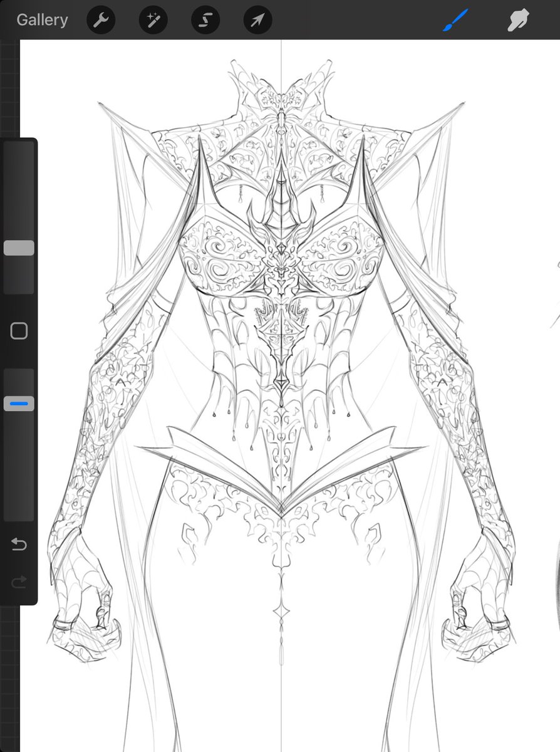Activate the Selection tool
This screenshot has width=560, height=752.
click(205, 20)
